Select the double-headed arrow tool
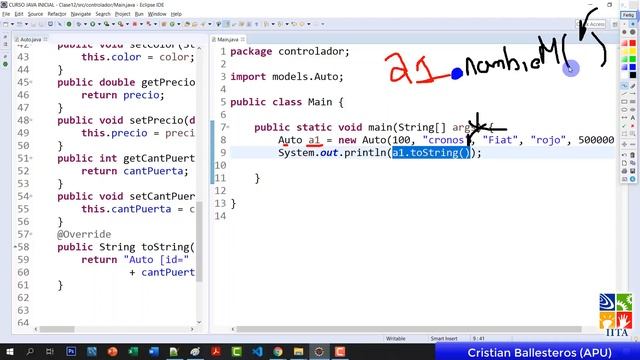 (x=624, y=118)
